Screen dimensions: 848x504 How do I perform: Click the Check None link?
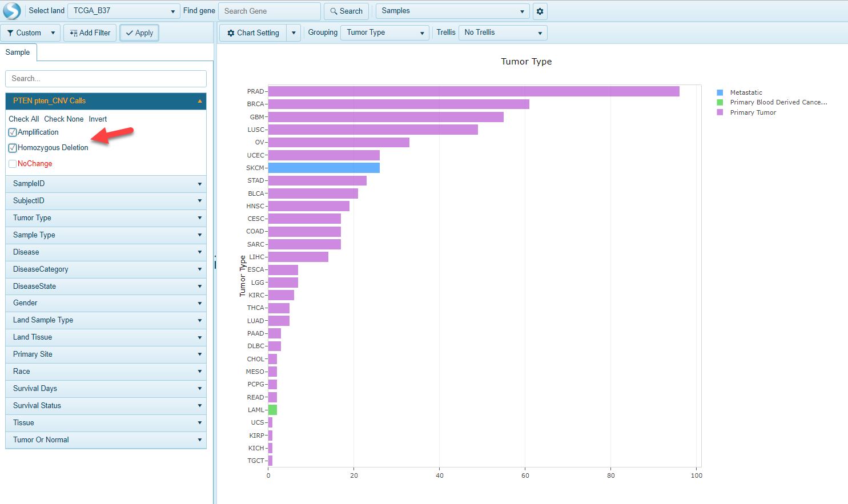pyautogui.click(x=64, y=119)
